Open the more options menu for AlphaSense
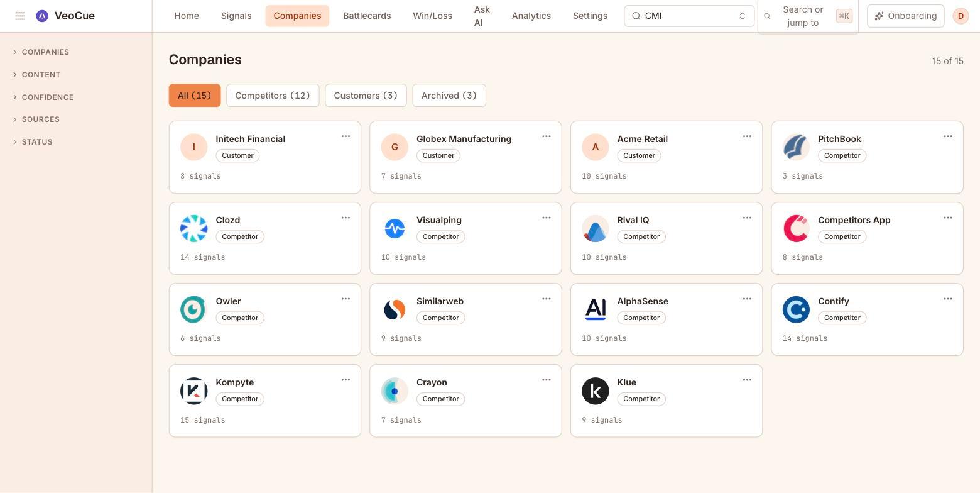 [747, 299]
